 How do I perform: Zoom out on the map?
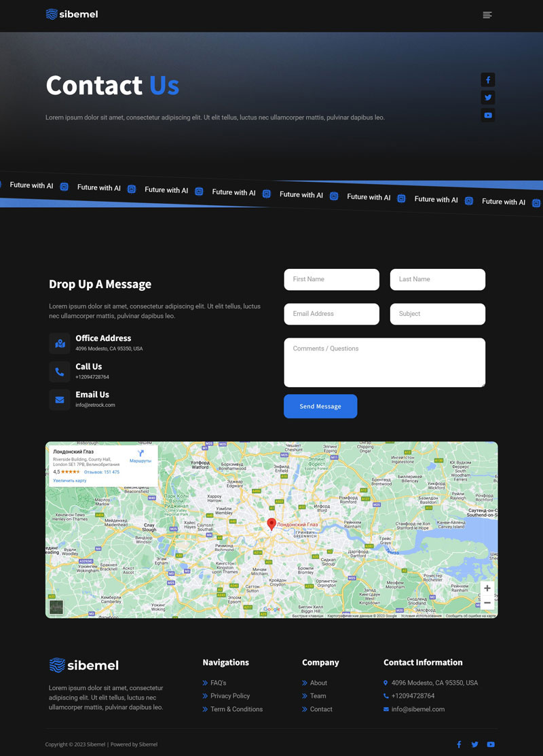(x=487, y=602)
